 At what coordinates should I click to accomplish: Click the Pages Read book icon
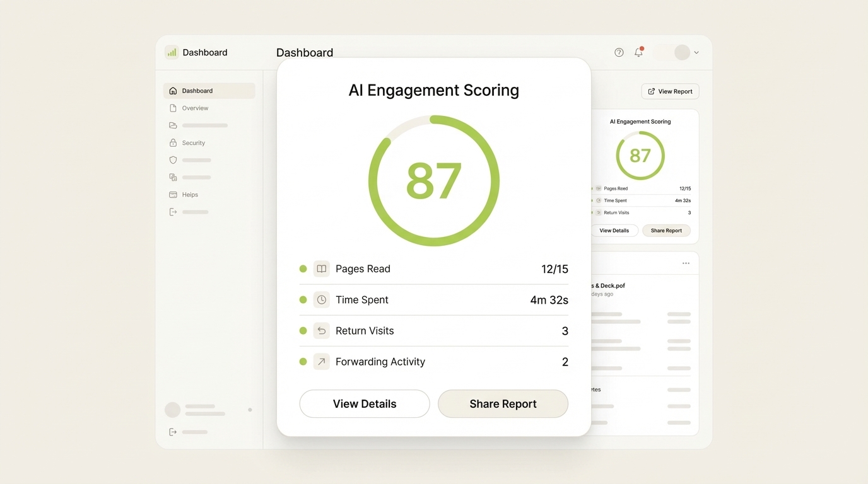point(322,268)
